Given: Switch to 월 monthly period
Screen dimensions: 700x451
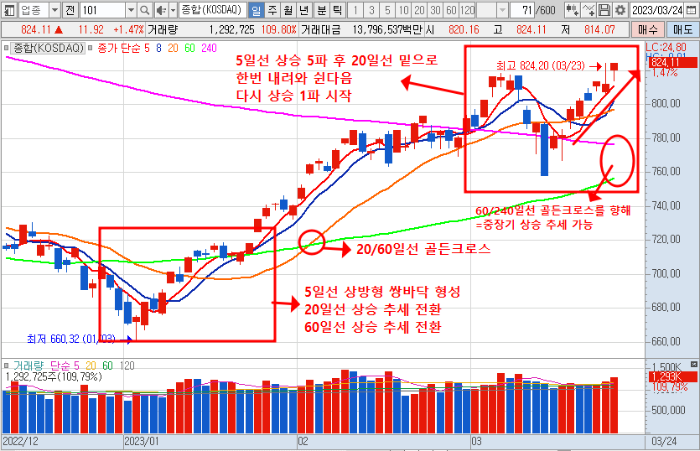Looking at the screenshot, I should click(x=288, y=10).
